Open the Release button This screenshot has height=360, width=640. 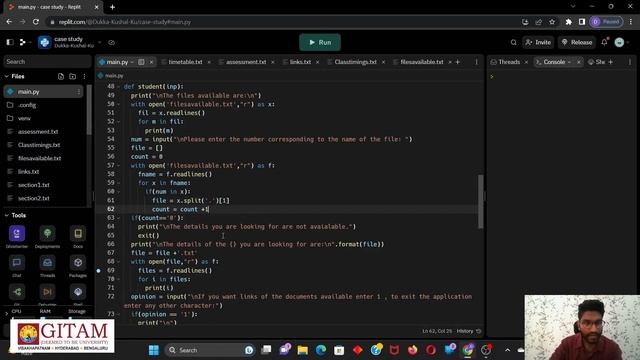(577, 42)
